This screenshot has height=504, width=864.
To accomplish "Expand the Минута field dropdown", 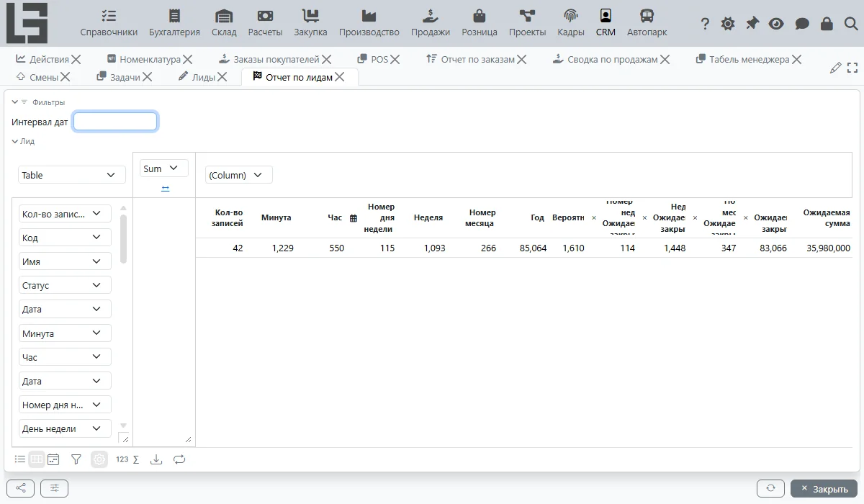I will tap(65, 333).
